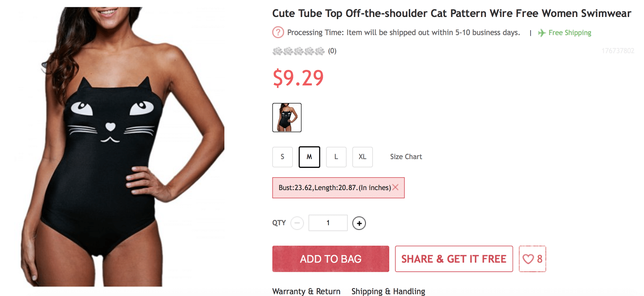Click the quantity input field
The width and height of the screenshot is (644, 296).
tap(328, 223)
